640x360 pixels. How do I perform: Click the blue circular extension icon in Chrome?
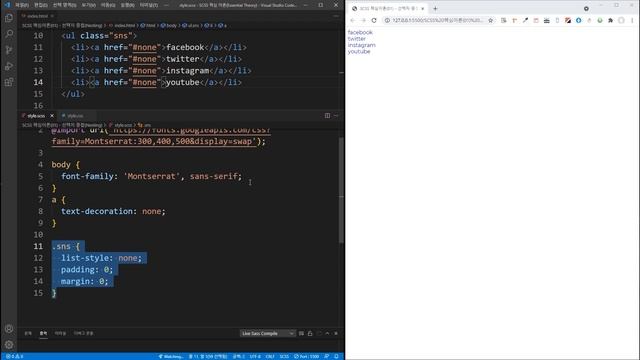pyautogui.click(x=578, y=20)
